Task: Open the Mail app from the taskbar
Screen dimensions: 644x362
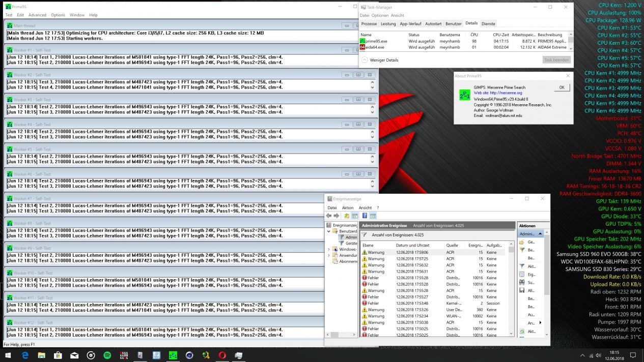Action: [x=74, y=355]
